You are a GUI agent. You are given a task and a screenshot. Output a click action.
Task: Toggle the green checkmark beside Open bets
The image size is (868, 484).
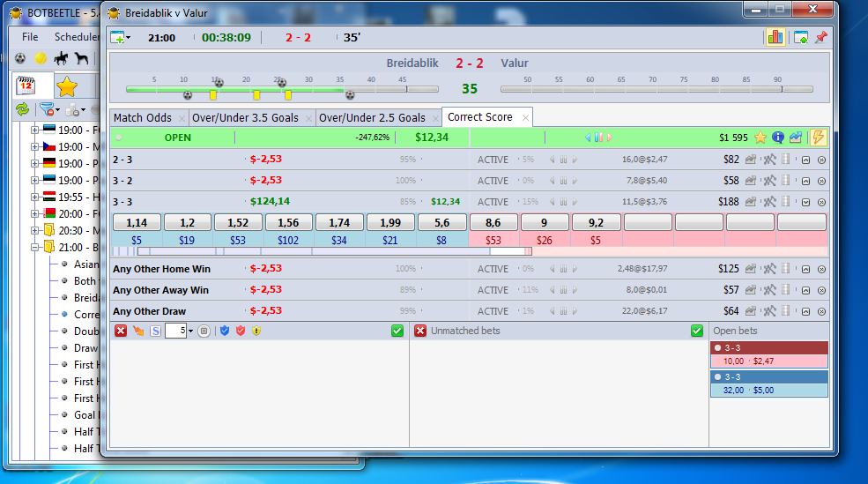(x=697, y=331)
